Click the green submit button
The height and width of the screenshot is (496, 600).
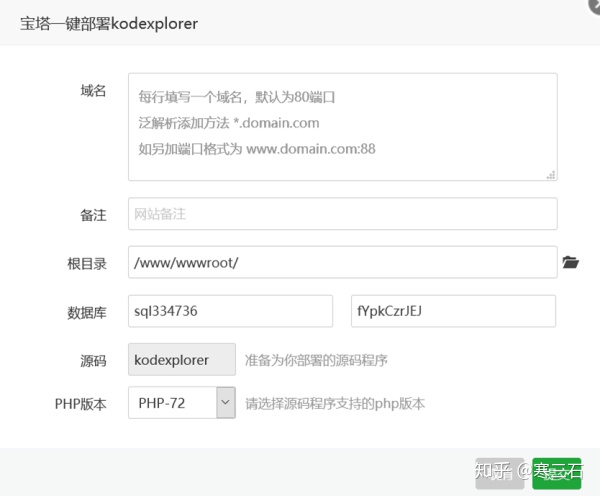pyautogui.click(x=556, y=473)
